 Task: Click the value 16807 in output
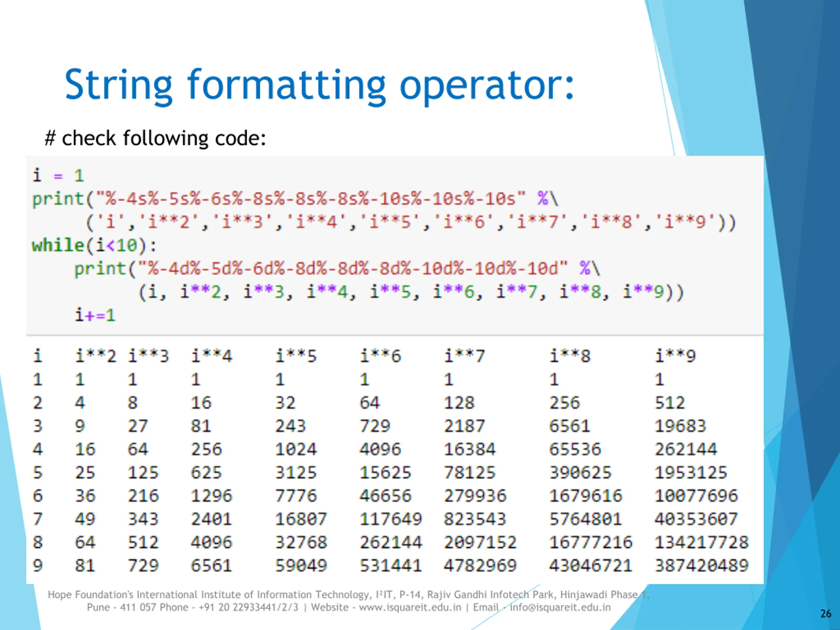click(x=301, y=519)
